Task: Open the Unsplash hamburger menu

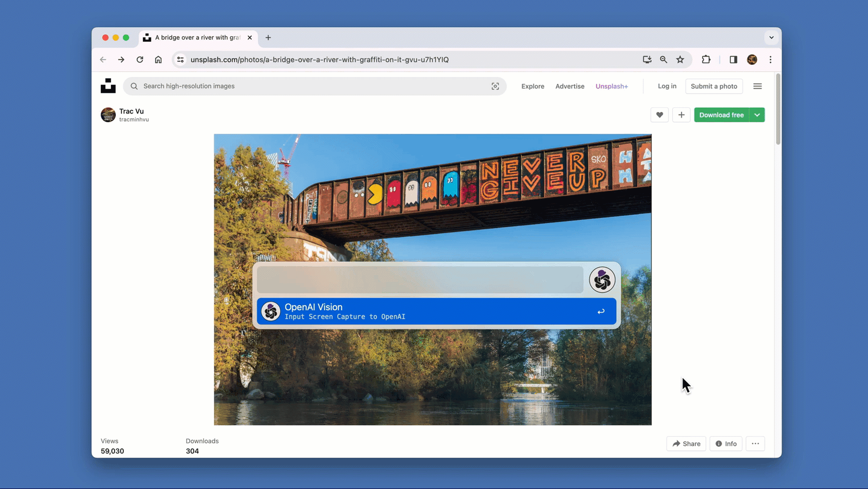Action: tap(758, 86)
